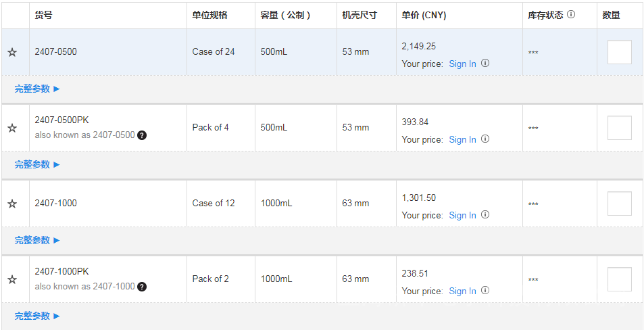
Task: Mark 2407-1000PK as favorite
Action: pos(12,280)
